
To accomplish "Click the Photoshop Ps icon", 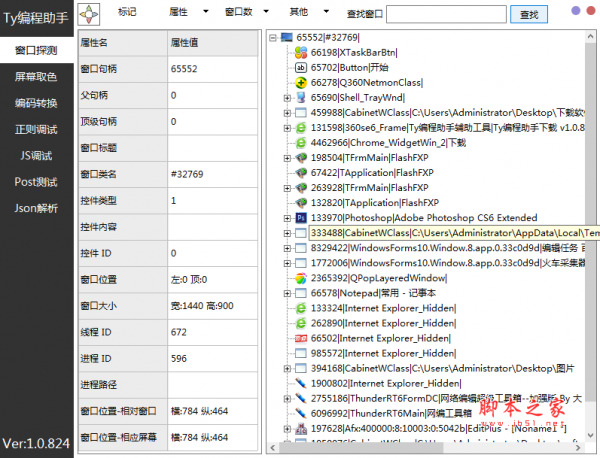I will click(x=301, y=218).
